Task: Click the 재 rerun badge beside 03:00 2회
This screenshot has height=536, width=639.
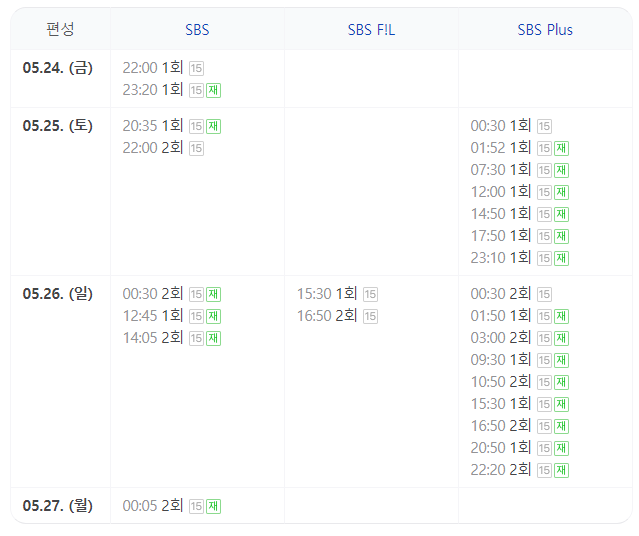Action: pos(562,338)
